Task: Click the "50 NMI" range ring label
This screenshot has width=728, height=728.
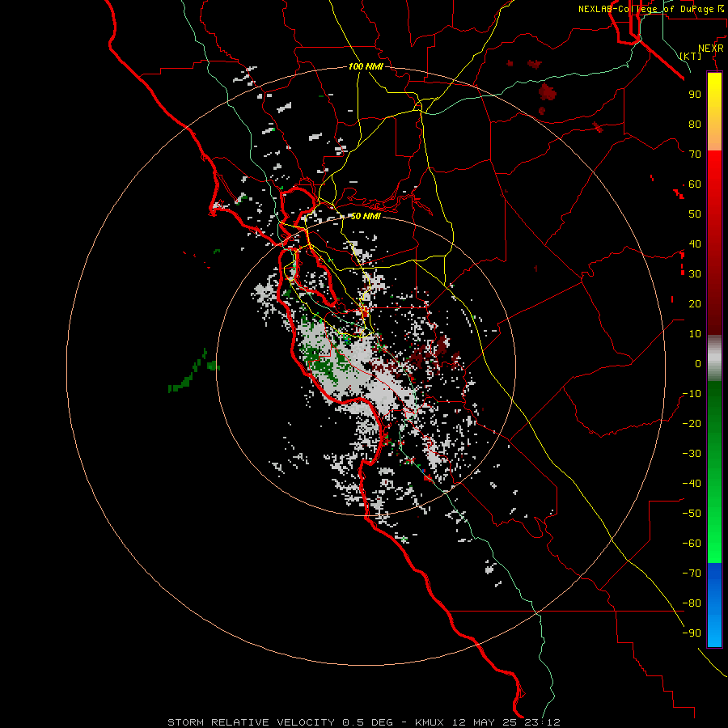Action: 366,216
